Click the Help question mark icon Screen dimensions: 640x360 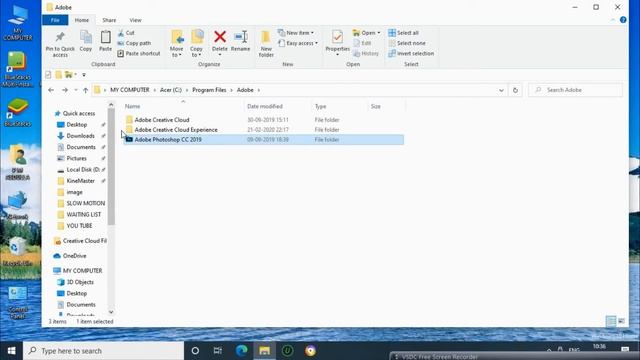(623, 20)
